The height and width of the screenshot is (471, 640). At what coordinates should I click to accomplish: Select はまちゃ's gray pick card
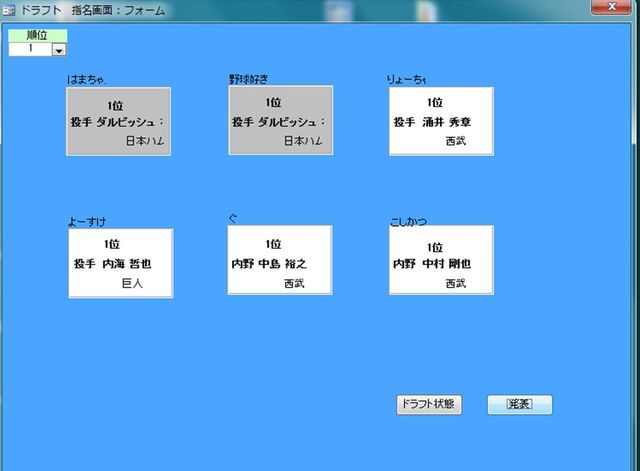(x=119, y=121)
